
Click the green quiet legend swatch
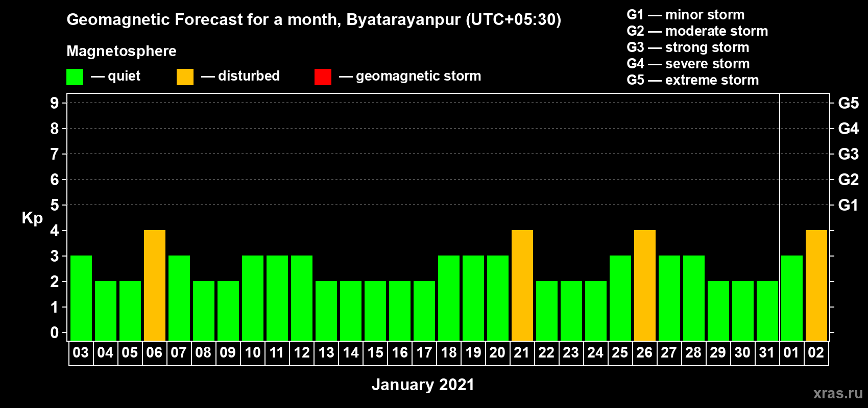coord(75,77)
